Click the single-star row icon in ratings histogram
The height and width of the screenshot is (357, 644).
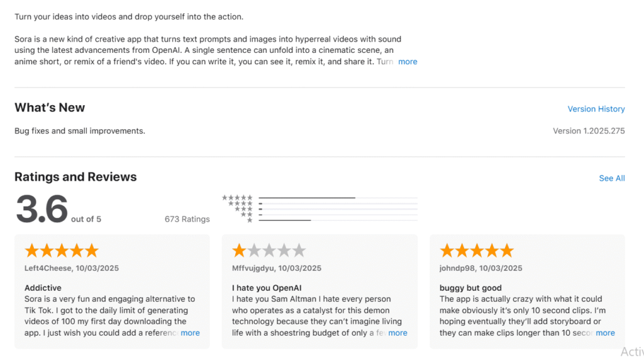250,220
